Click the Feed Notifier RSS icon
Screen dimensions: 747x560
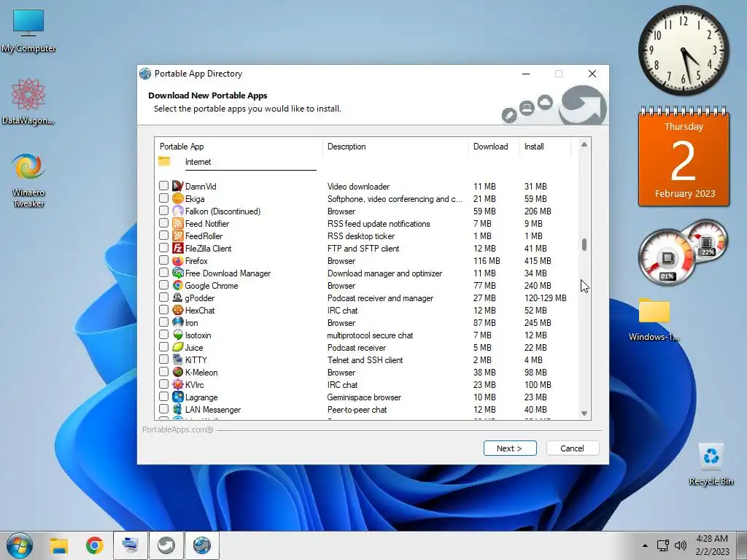pyautogui.click(x=178, y=223)
